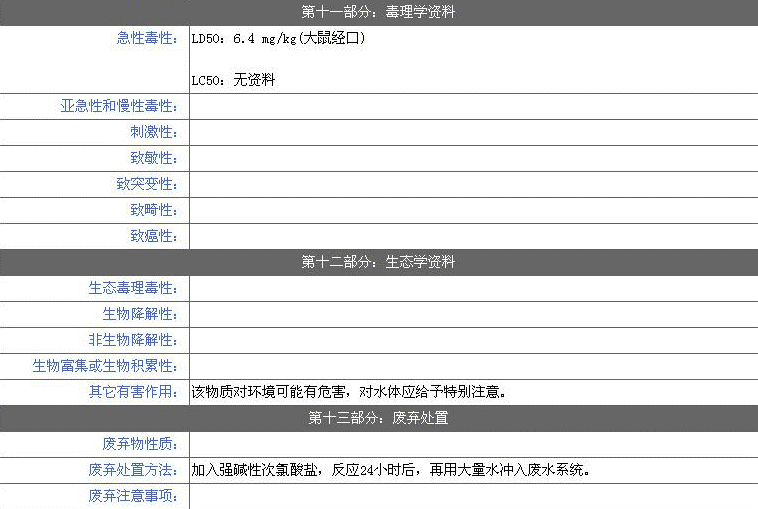Click the 第十一部分：毒理学资料 section header
This screenshot has width=758, height=509.
pyautogui.click(x=378, y=12)
